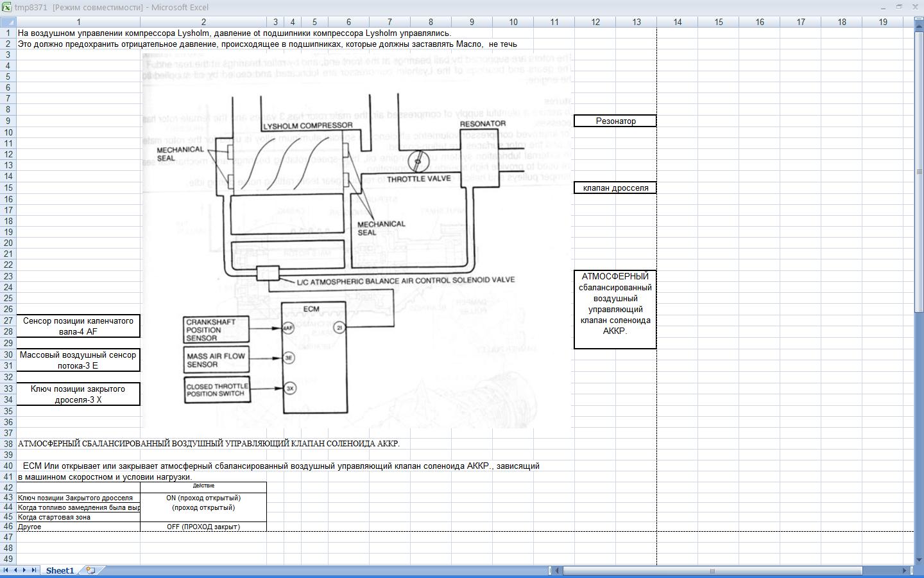Image resolution: width=924 pixels, height=578 pixels.
Task: Click the horizontal scrollbar right arrow
Action: (905, 570)
